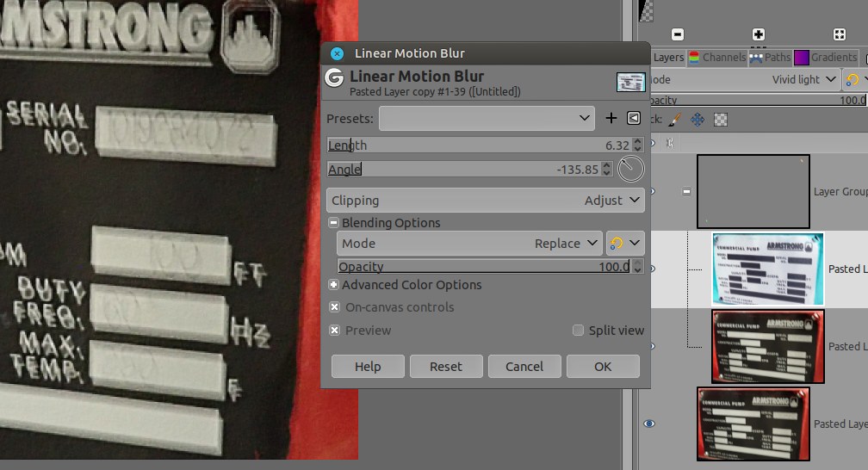Toggle On-canvas controls checkbox
Image resolution: width=868 pixels, height=470 pixels.
[x=334, y=306]
